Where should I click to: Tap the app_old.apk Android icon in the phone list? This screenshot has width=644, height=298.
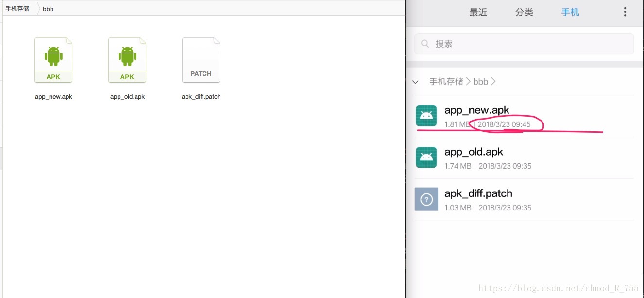tap(426, 158)
